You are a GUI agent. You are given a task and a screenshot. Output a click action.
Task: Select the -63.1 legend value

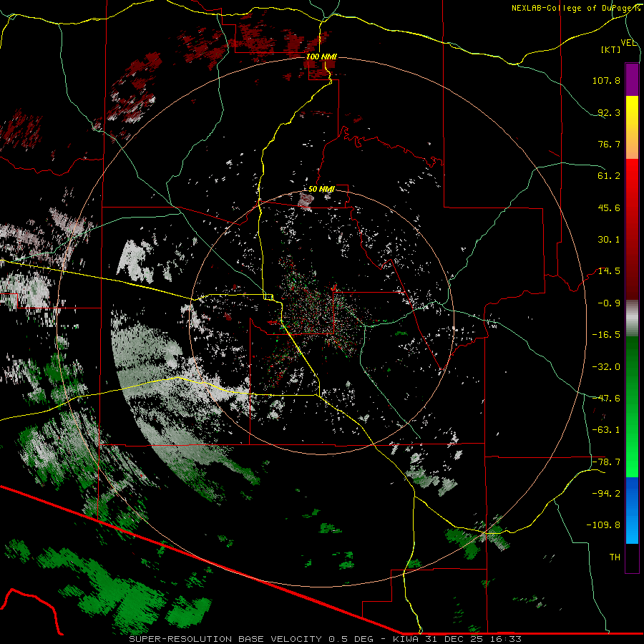[606, 429]
